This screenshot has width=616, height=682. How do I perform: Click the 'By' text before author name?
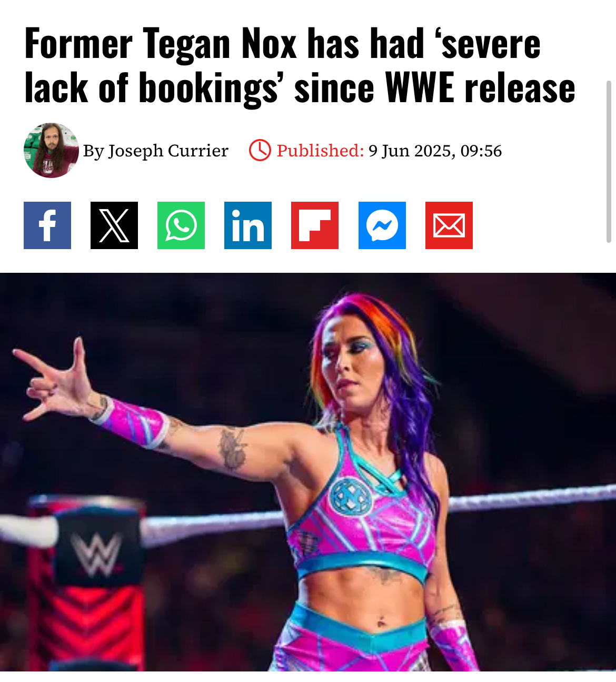[x=94, y=151]
